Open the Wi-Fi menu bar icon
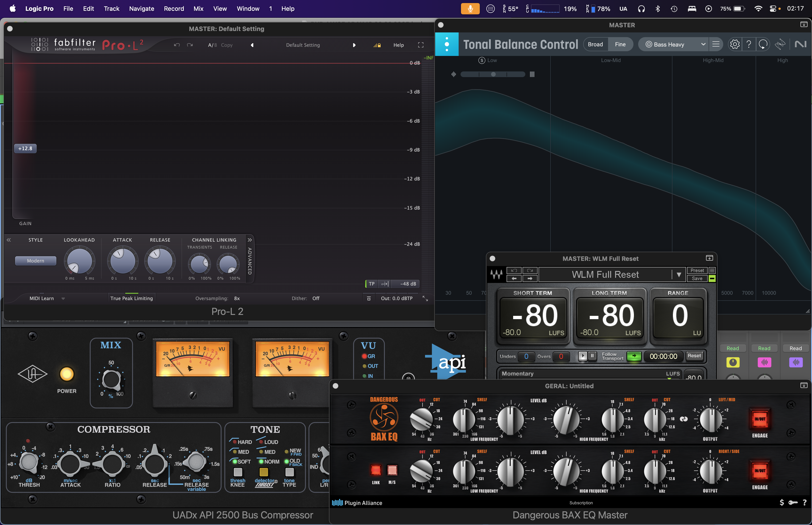 click(758, 8)
